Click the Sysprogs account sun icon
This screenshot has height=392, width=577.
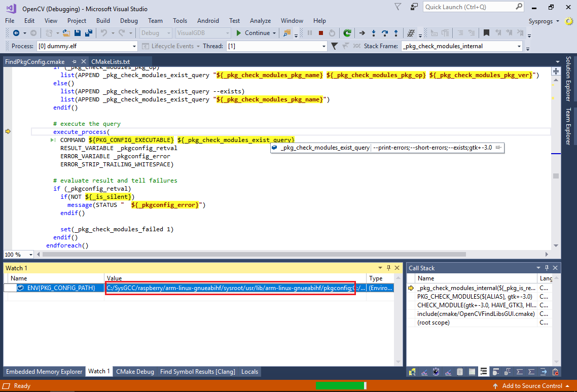[569, 21]
